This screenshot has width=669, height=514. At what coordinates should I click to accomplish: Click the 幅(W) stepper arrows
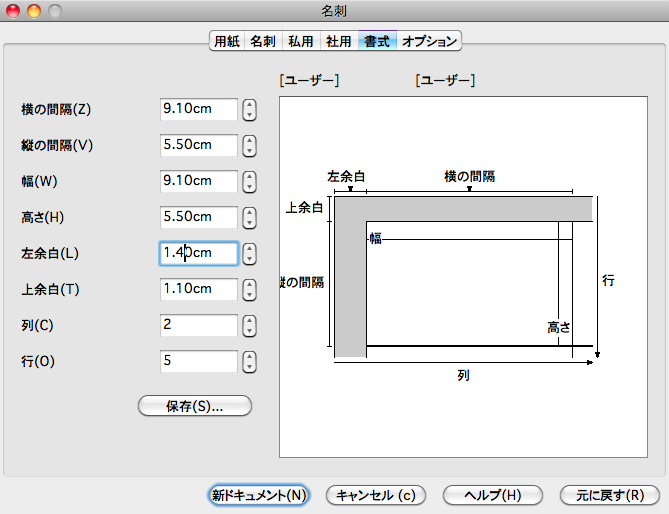[250, 181]
